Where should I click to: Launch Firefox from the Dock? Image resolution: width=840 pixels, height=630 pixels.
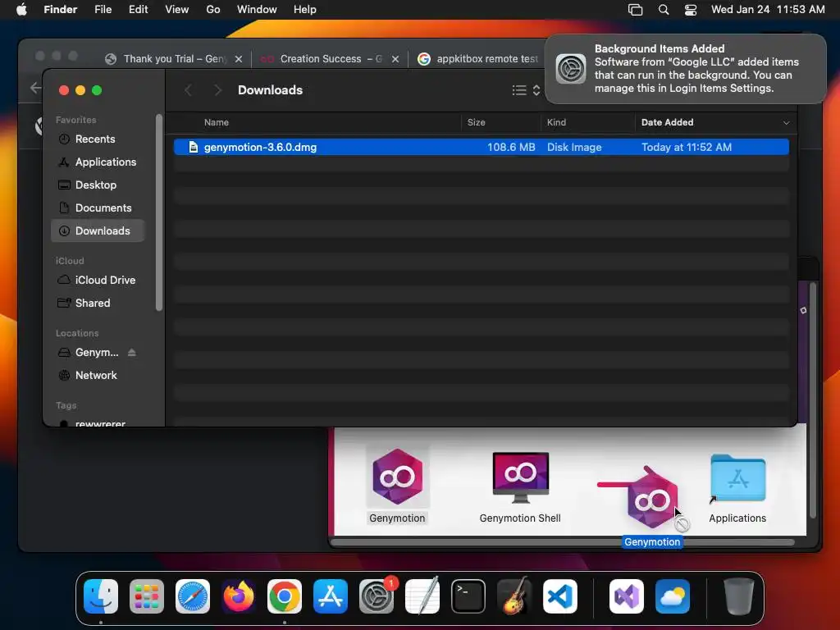pos(239,596)
